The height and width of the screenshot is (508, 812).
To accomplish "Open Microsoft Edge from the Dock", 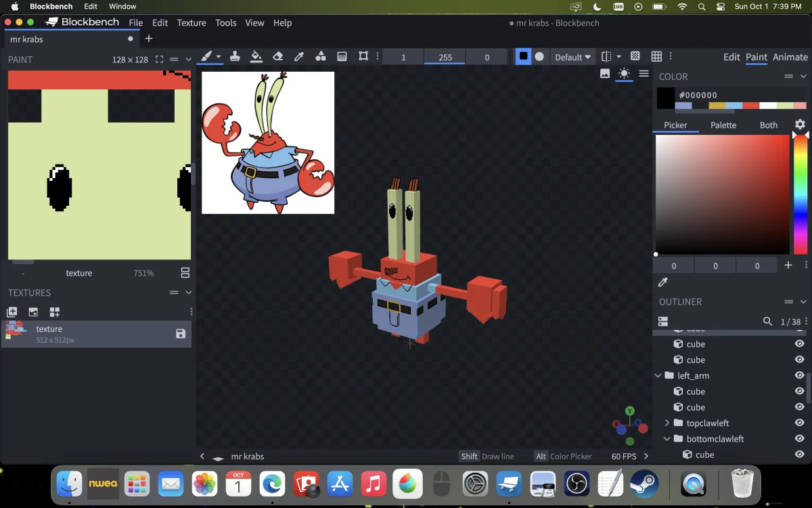I will (x=272, y=484).
